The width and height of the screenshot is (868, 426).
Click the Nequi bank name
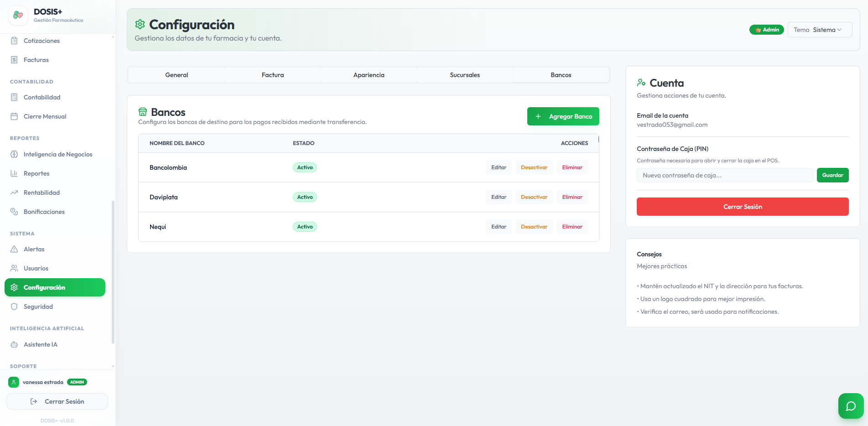click(158, 227)
